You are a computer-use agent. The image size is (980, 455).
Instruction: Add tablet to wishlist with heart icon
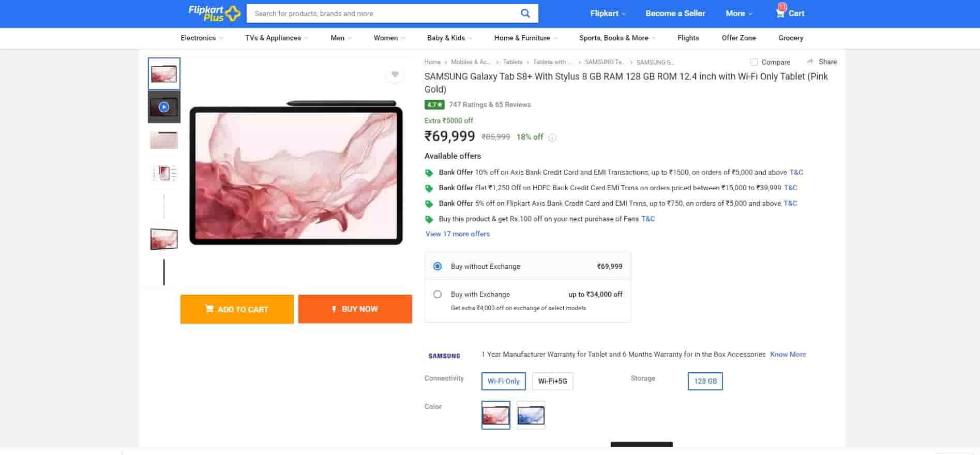point(395,75)
